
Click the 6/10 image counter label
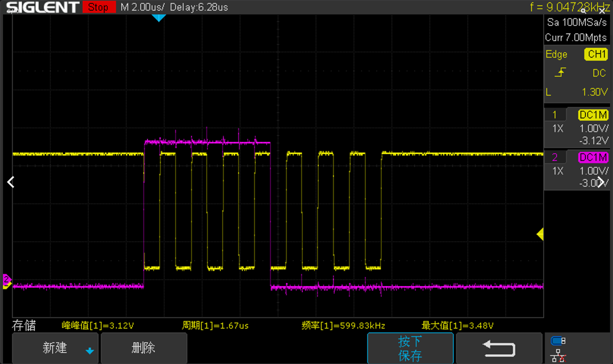pyautogui.click(x=13, y=11)
